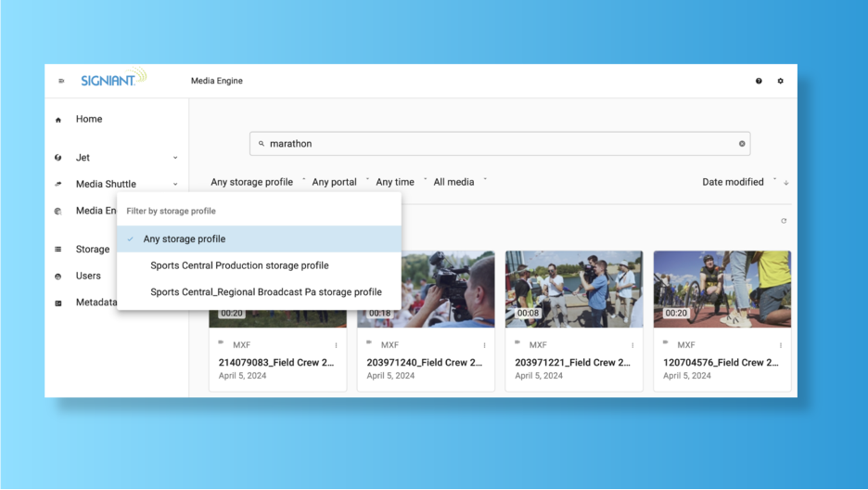The width and height of the screenshot is (868, 490).
Task: Open Storage in the sidebar
Action: click(93, 249)
